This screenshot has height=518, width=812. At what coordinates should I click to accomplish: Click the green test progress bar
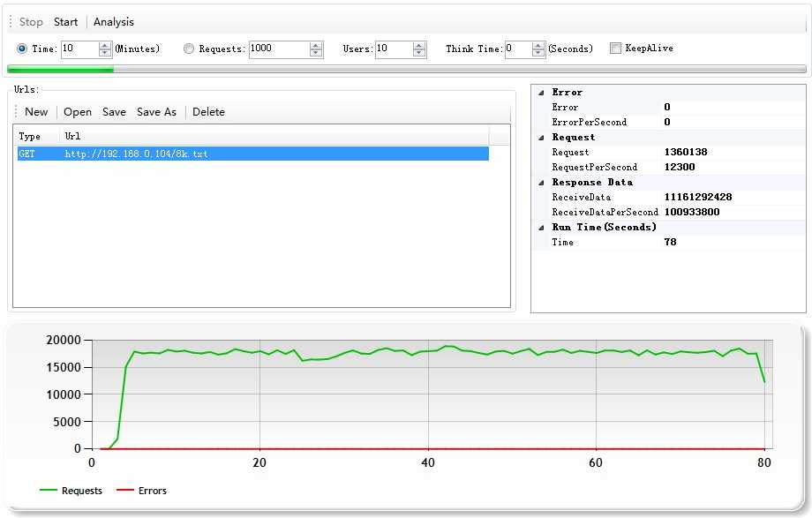(x=407, y=70)
